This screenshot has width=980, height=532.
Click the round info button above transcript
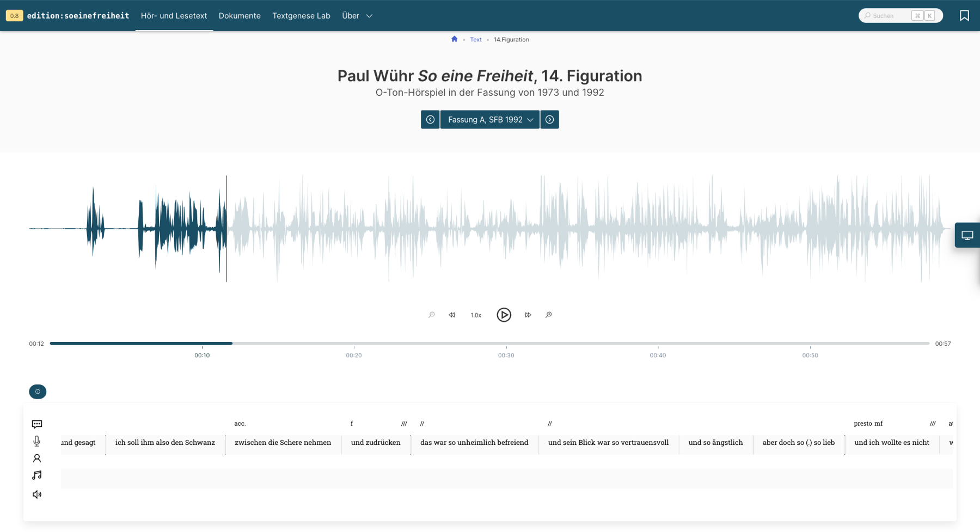(38, 392)
